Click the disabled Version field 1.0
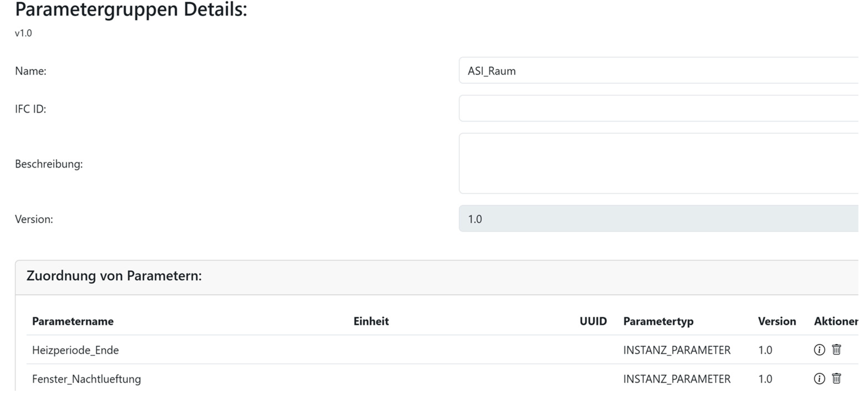Image resolution: width=868 pixels, height=417 pixels. (657, 219)
